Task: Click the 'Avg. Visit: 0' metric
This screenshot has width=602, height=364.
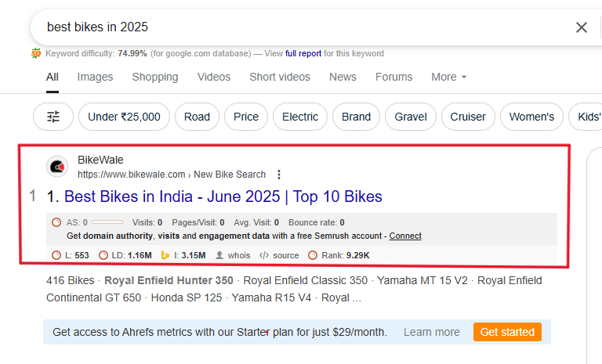Action: (256, 222)
